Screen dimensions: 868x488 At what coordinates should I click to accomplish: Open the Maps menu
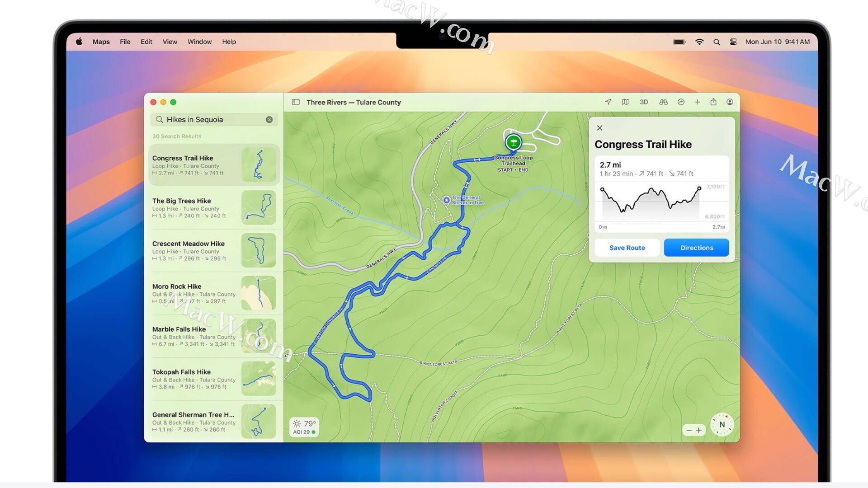point(101,42)
